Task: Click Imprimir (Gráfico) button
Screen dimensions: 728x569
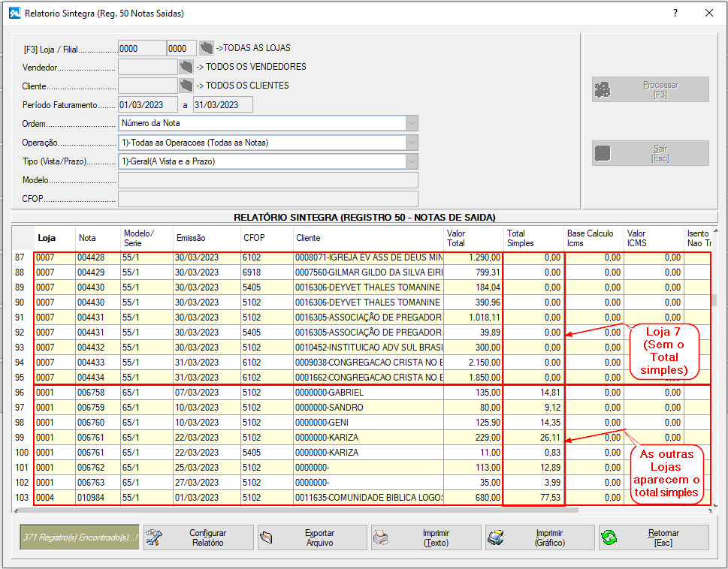Action: [540, 537]
